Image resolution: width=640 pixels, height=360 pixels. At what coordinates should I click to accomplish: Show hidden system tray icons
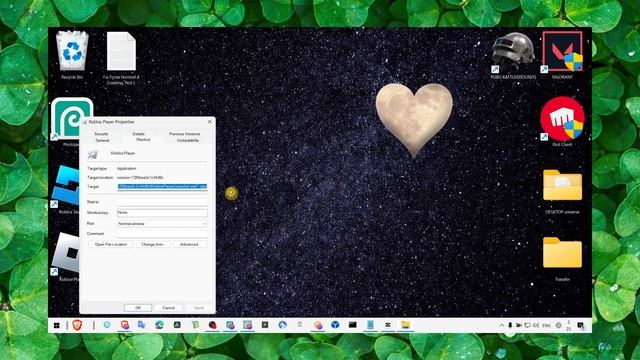pyautogui.click(x=502, y=325)
